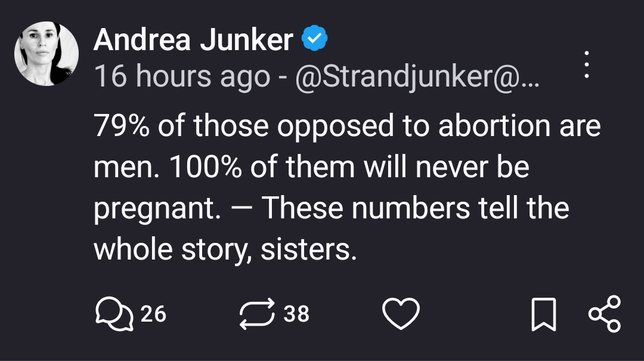The width and height of the screenshot is (644, 361).
Task: Open Andrea Junker's profile picture
Action: [x=47, y=54]
